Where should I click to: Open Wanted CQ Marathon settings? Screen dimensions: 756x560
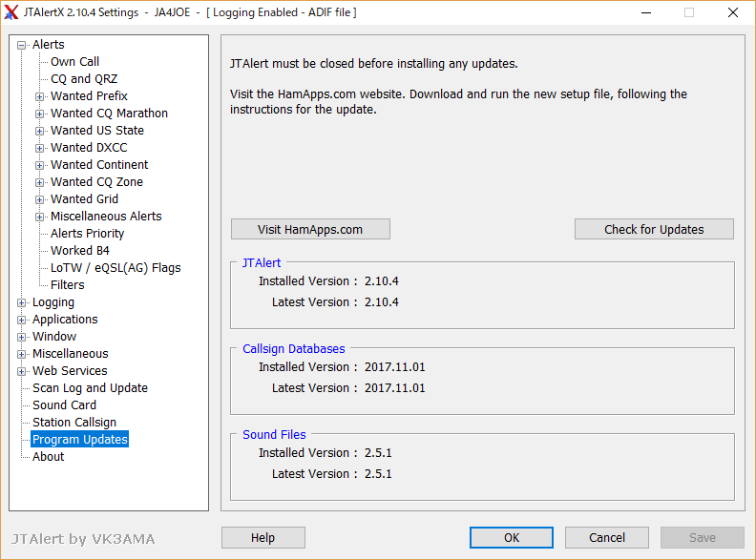pyautogui.click(x=110, y=114)
